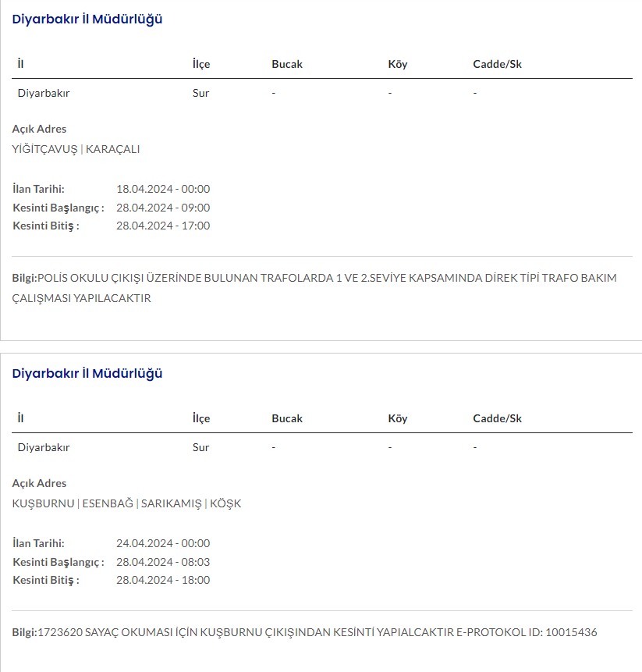Click the Diyarbakır province cell in the KUŞBURNU notice
This screenshot has height=672, width=642.
click(x=44, y=447)
